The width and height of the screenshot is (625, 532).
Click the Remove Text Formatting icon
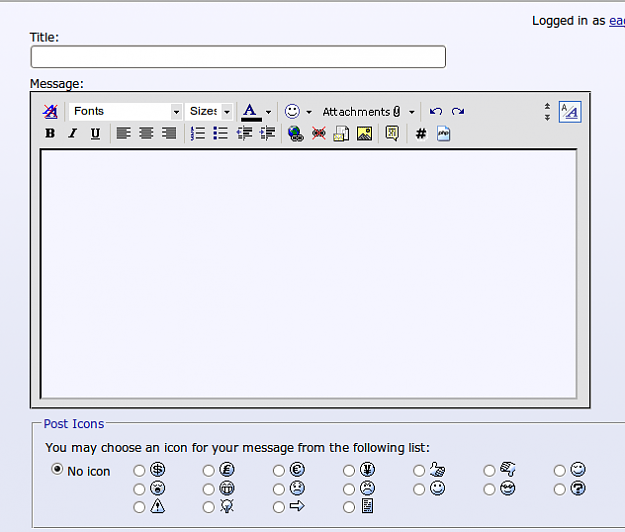click(50, 112)
